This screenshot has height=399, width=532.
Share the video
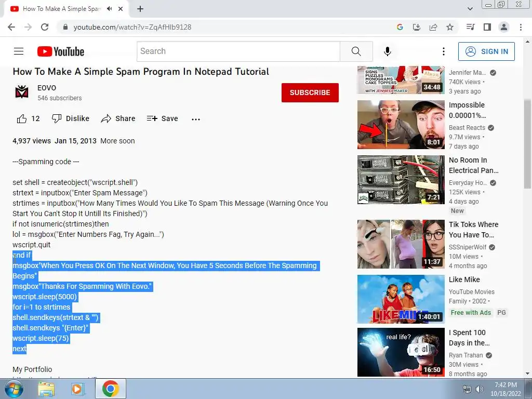(118, 119)
